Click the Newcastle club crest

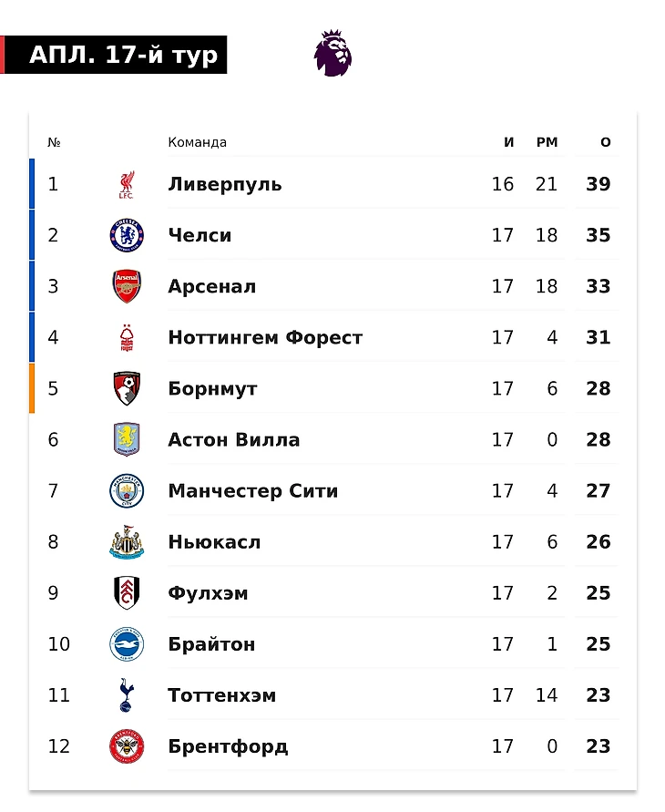click(x=127, y=542)
